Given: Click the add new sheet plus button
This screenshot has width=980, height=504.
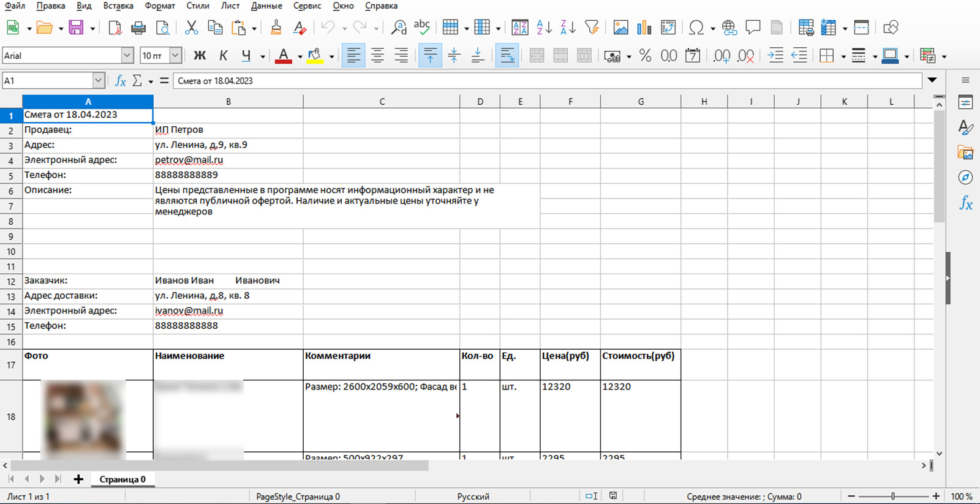Looking at the screenshot, I should pyautogui.click(x=78, y=479).
